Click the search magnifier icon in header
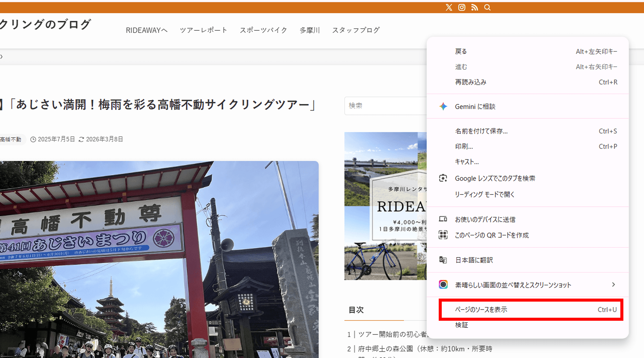 pyautogui.click(x=487, y=7)
